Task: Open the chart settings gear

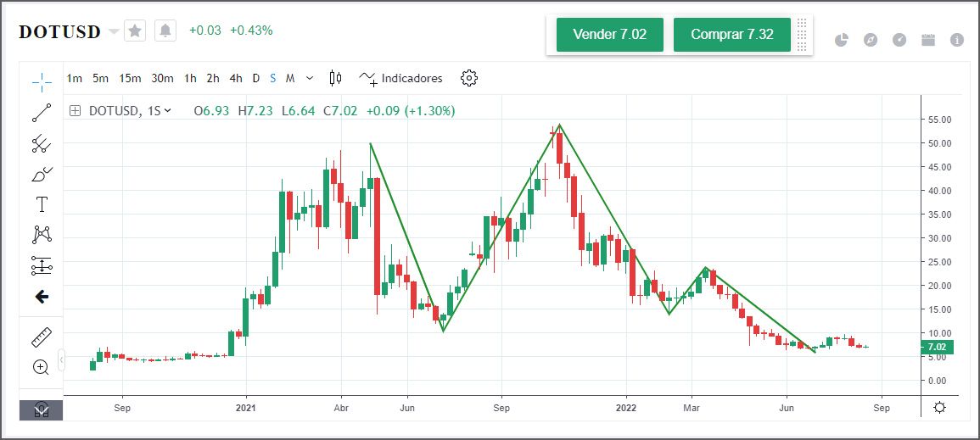Action: (x=469, y=78)
